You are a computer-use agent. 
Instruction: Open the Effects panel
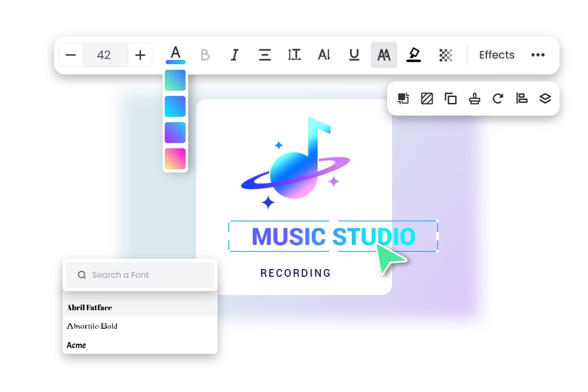(x=496, y=55)
